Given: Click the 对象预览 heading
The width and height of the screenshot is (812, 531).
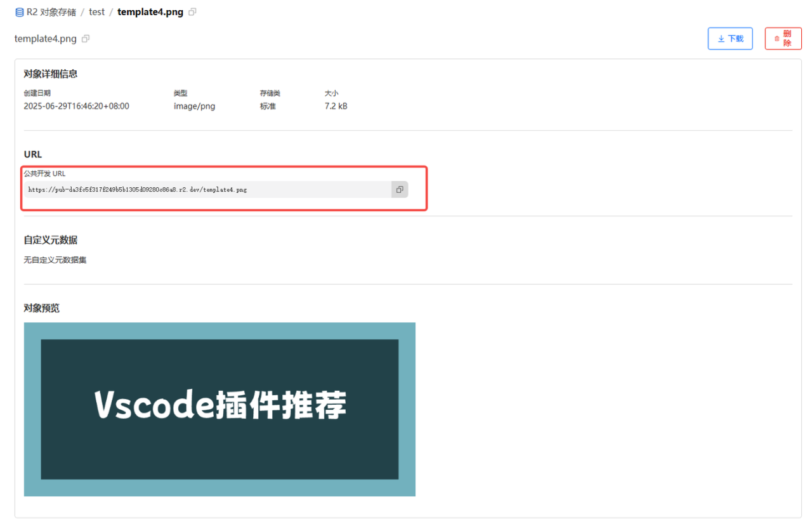Looking at the screenshot, I should click(x=42, y=308).
